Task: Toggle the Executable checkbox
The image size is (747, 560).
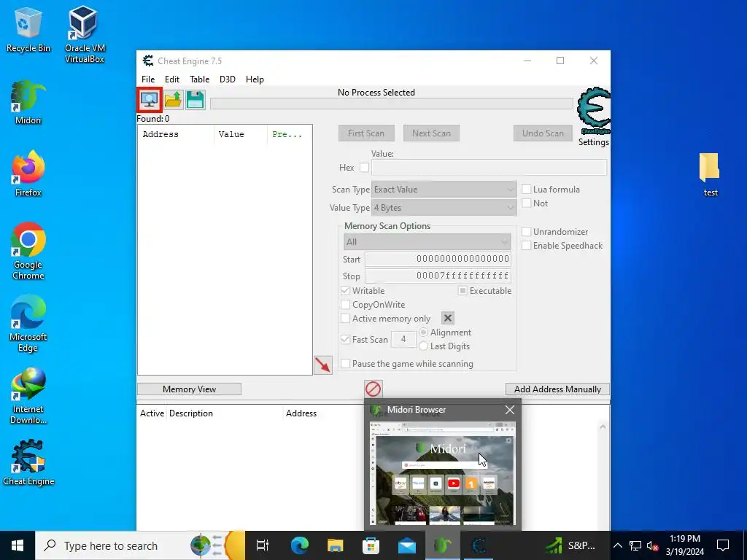Action: 462,290
